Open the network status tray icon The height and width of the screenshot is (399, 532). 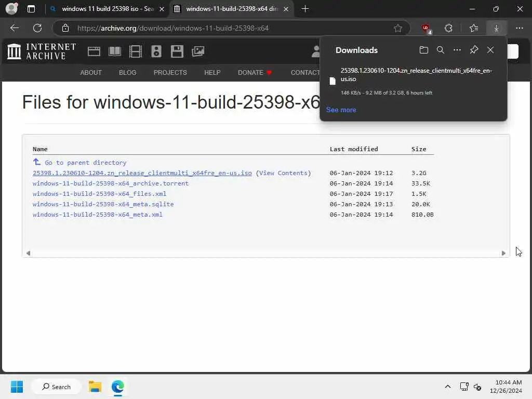click(464, 387)
